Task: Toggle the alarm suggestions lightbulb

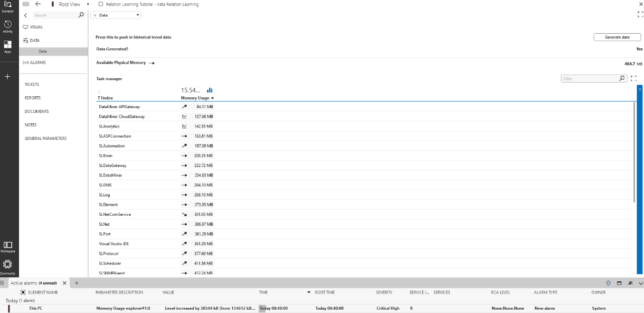Action: pyautogui.click(x=608, y=283)
